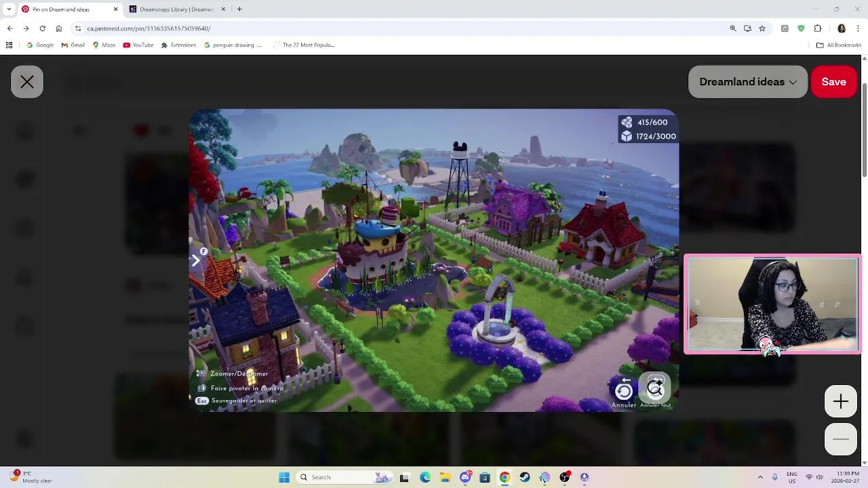Open the Extensions bookmark
The height and width of the screenshot is (488, 868).
pos(178,45)
